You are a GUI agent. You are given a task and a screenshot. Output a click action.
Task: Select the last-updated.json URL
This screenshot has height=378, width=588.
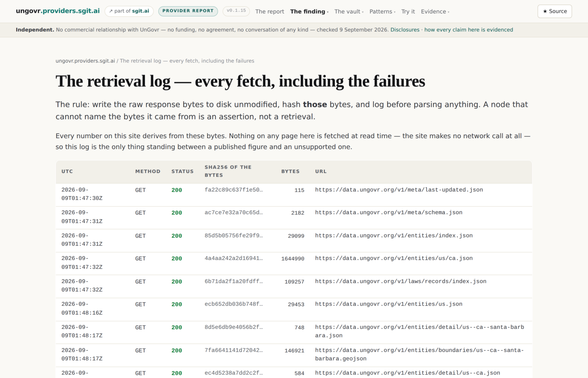click(x=399, y=190)
